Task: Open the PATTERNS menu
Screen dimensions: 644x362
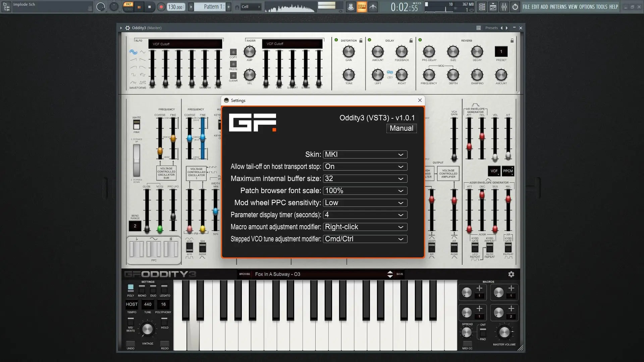Action: pos(558,7)
